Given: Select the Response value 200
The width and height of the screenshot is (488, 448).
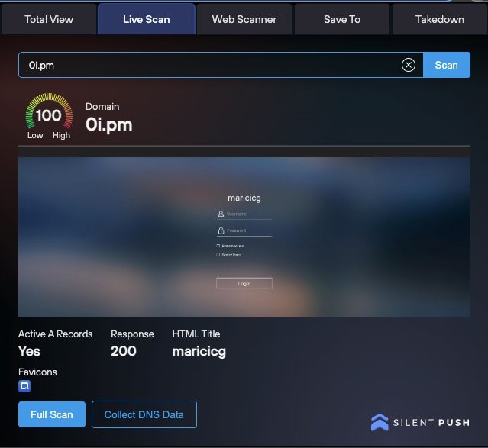Looking at the screenshot, I should coord(124,351).
